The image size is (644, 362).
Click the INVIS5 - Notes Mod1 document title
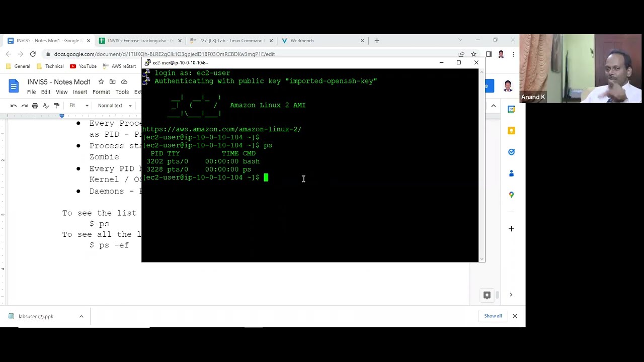59,82
